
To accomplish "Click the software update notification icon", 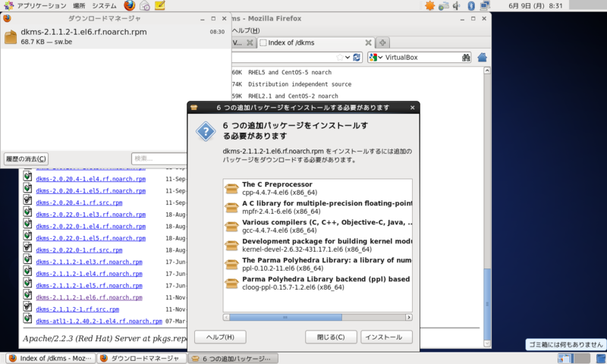I will click(x=429, y=5).
